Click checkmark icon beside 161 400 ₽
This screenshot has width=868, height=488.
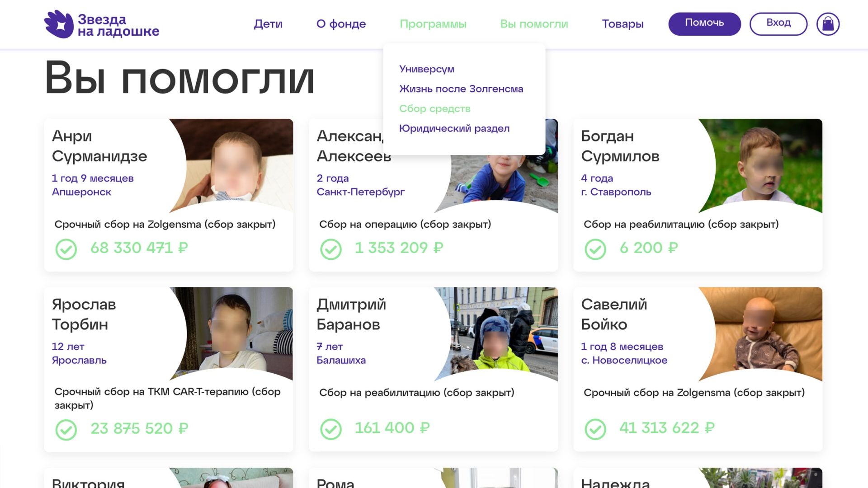[x=330, y=429]
